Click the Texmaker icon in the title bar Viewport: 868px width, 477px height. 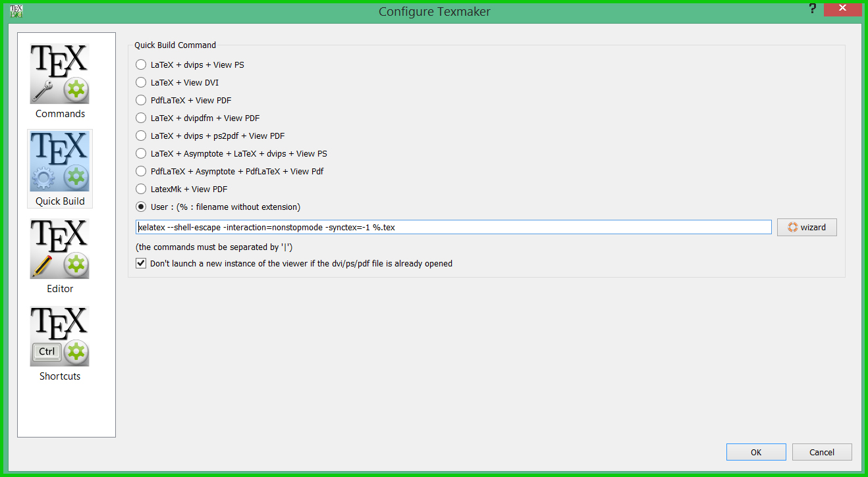point(16,11)
